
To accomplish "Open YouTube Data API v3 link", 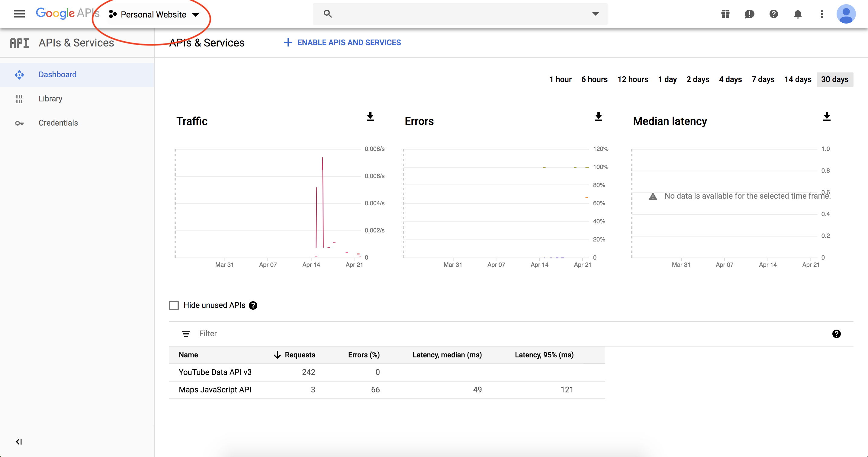I will pyautogui.click(x=215, y=372).
